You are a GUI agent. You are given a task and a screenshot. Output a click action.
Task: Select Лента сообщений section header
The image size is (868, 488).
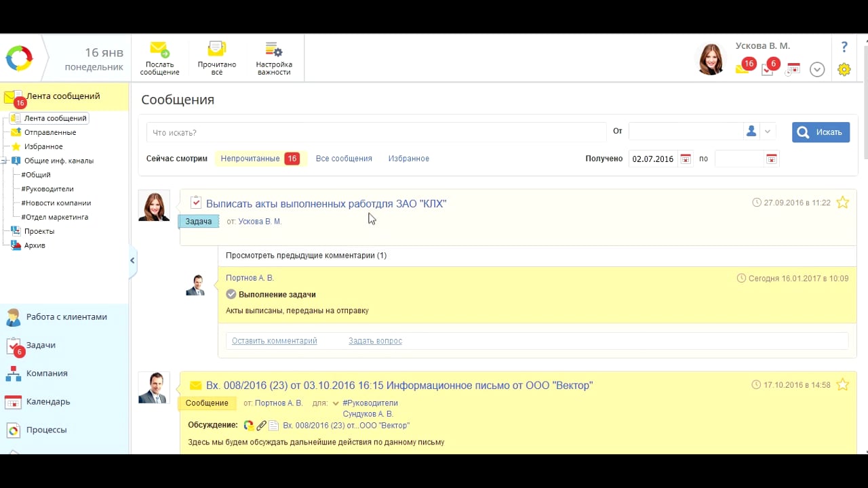coord(64,96)
